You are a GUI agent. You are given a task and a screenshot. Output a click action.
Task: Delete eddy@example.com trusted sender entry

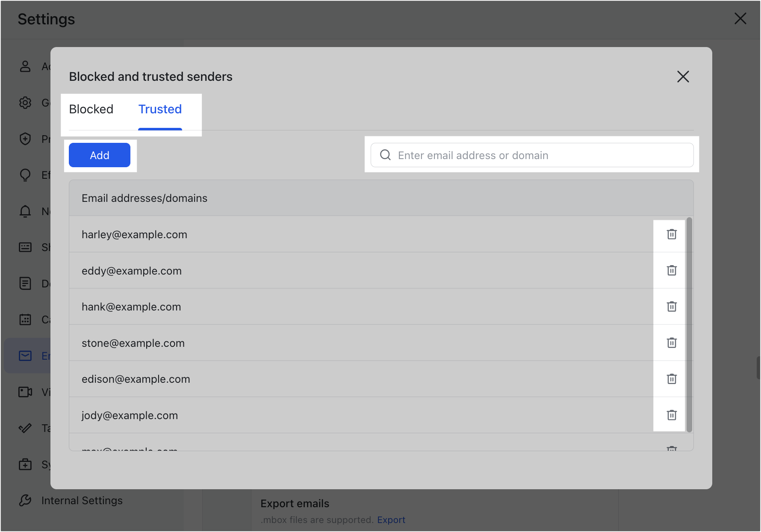tap(672, 271)
